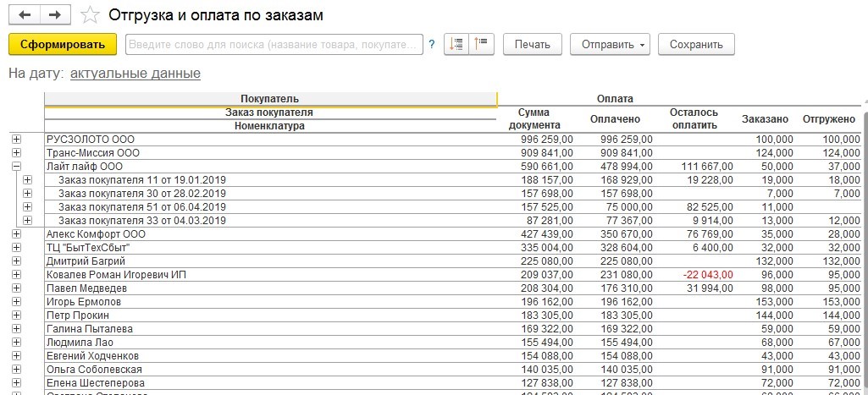
Task: Expand the Транс-Миссия ООО row
Action: (16, 153)
